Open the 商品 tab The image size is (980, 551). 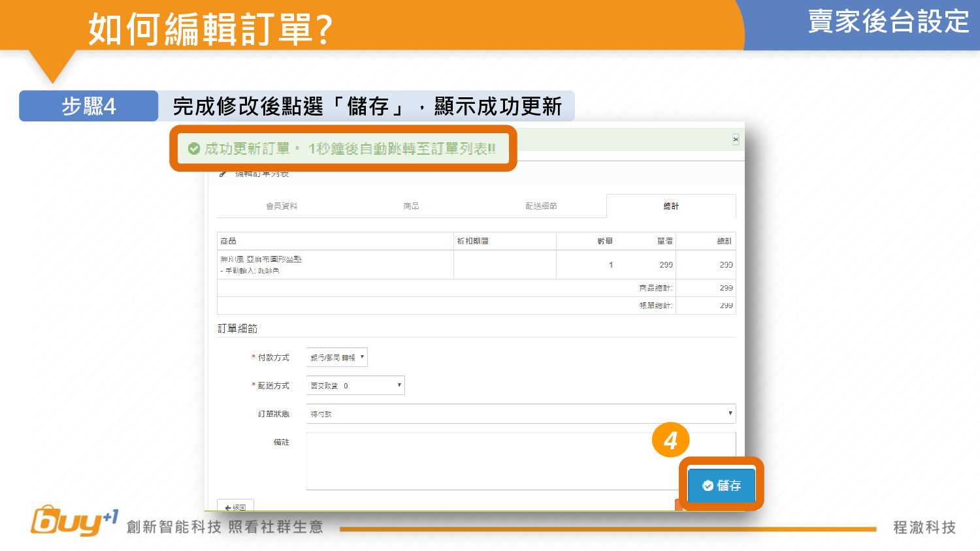coord(411,206)
